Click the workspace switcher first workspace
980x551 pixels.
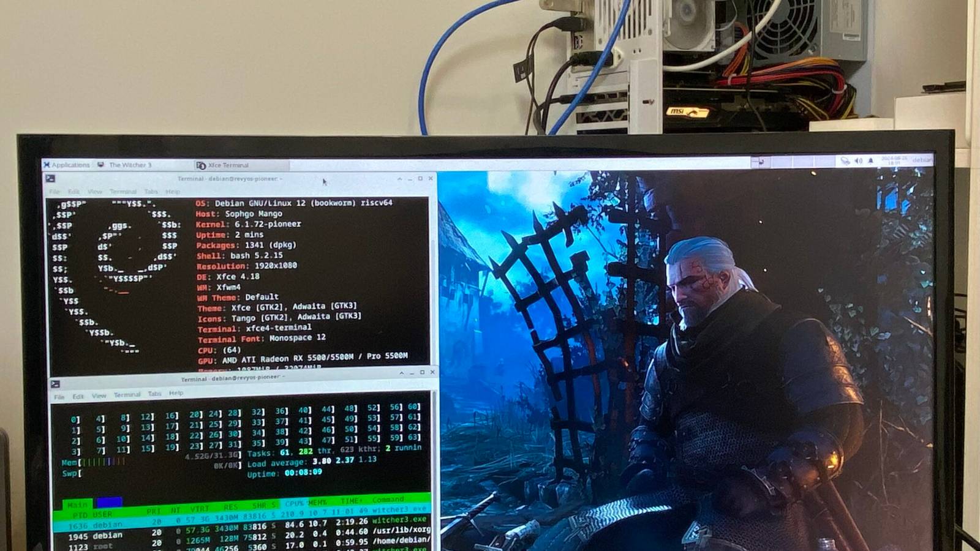coord(760,162)
